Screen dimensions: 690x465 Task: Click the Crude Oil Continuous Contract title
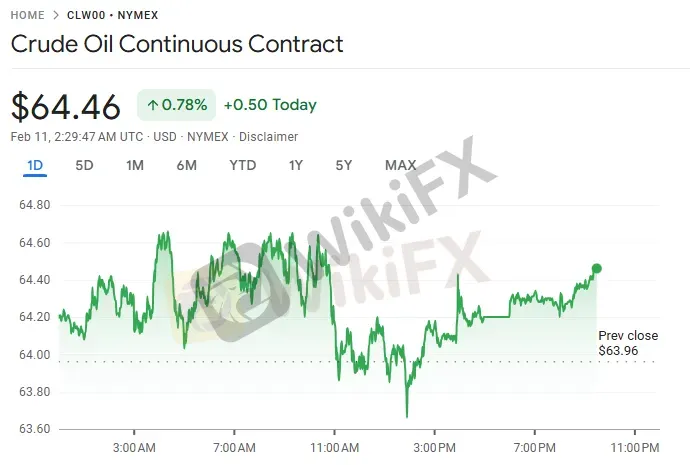177,45
